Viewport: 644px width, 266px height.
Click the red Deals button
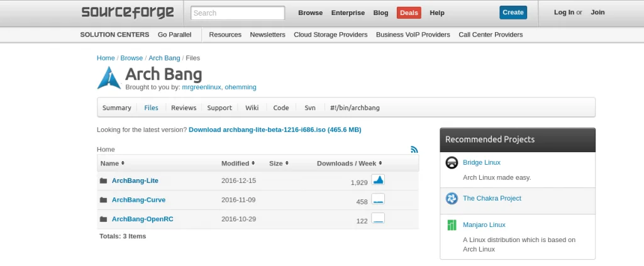tap(409, 13)
